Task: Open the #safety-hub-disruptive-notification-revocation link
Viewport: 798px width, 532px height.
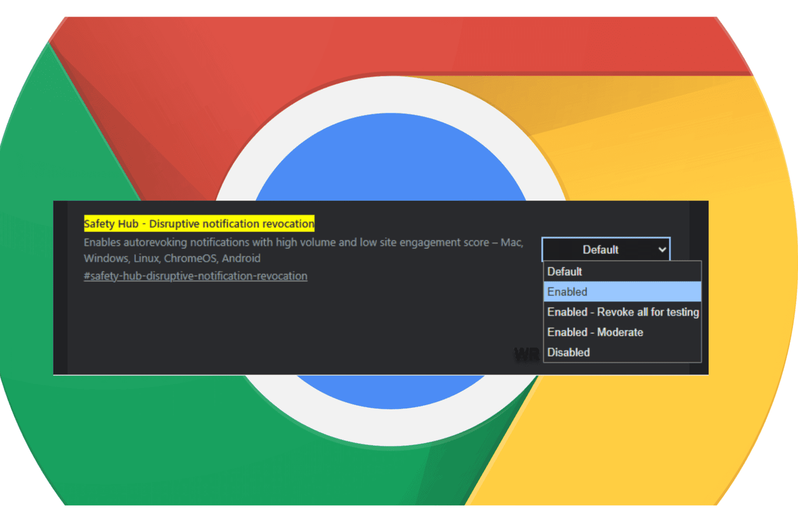Action: [x=196, y=276]
